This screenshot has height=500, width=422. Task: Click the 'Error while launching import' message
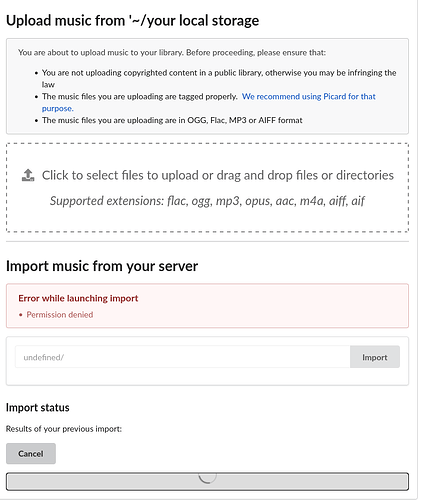click(78, 298)
